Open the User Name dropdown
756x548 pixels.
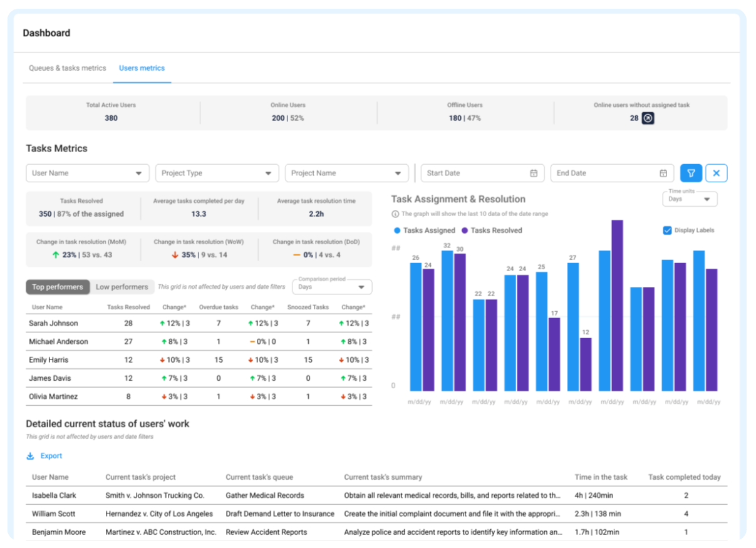pyautogui.click(x=87, y=173)
